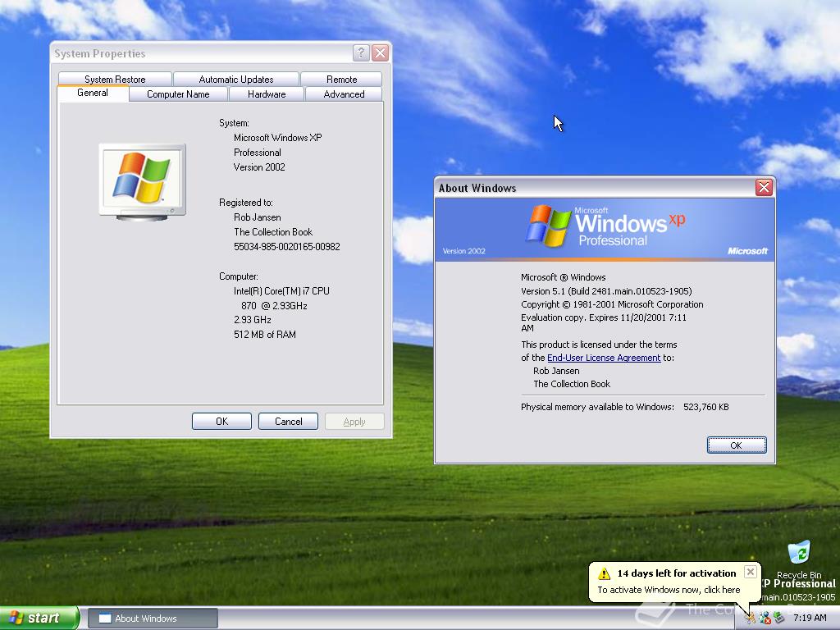Click Cancel in System Properties

point(288,422)
